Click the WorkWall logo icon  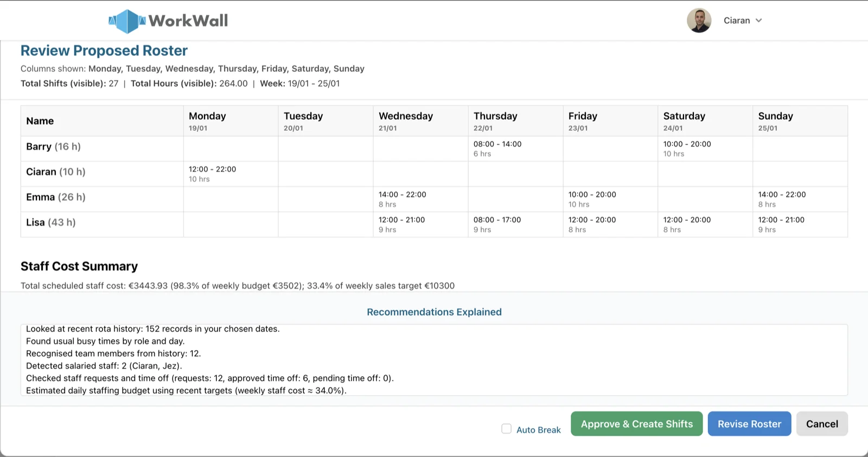pos(127,21)
